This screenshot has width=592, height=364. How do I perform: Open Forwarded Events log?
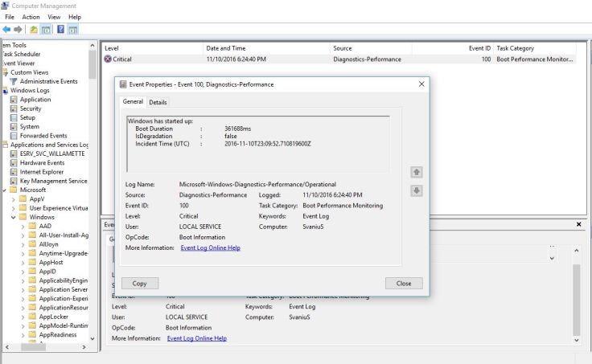[43, 136]
